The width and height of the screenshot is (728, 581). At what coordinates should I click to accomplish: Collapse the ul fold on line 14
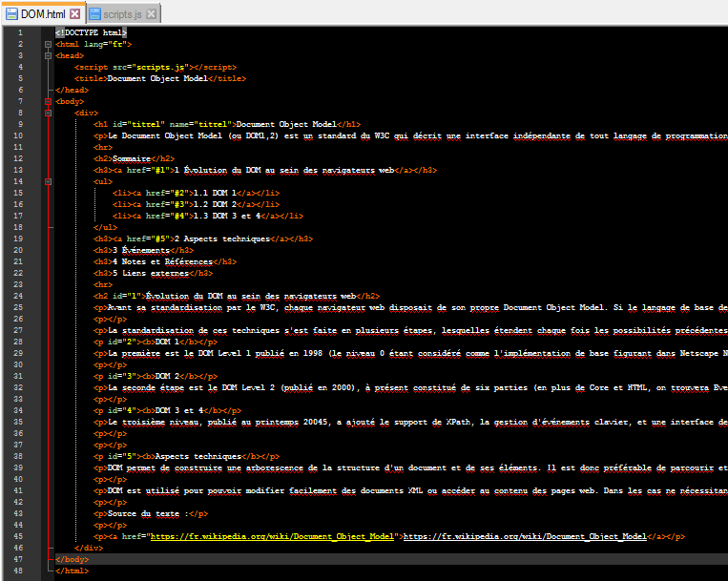point(48,181)
